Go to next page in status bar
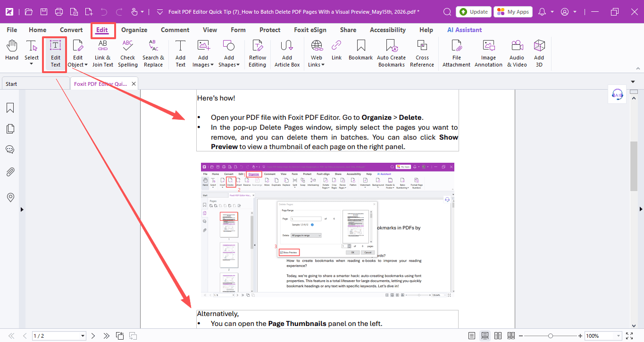 coord(93,336)
